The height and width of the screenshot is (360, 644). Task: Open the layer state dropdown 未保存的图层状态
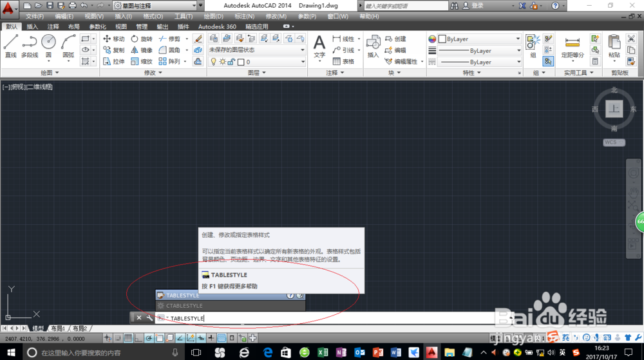[257, 50]
